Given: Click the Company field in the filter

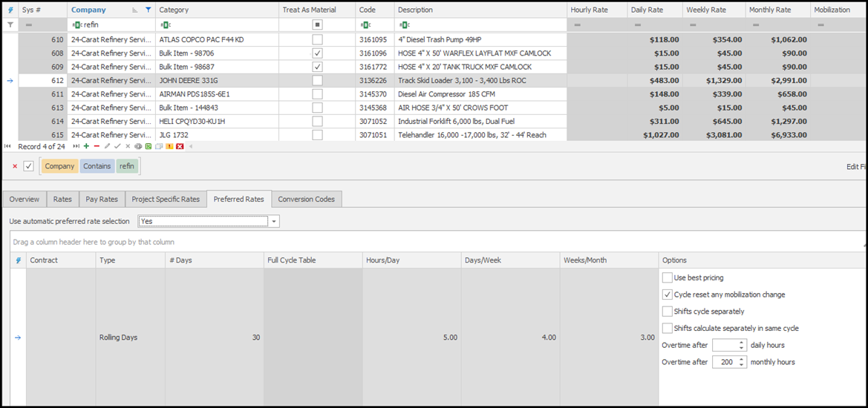Looking at the screenshot, I should (x=59, y=166).
